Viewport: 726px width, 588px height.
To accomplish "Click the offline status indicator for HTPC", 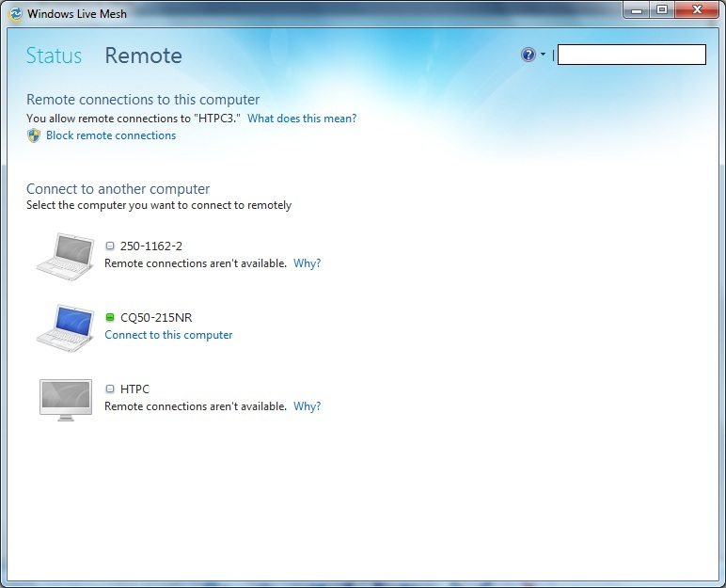I will (x=110, y=389).
